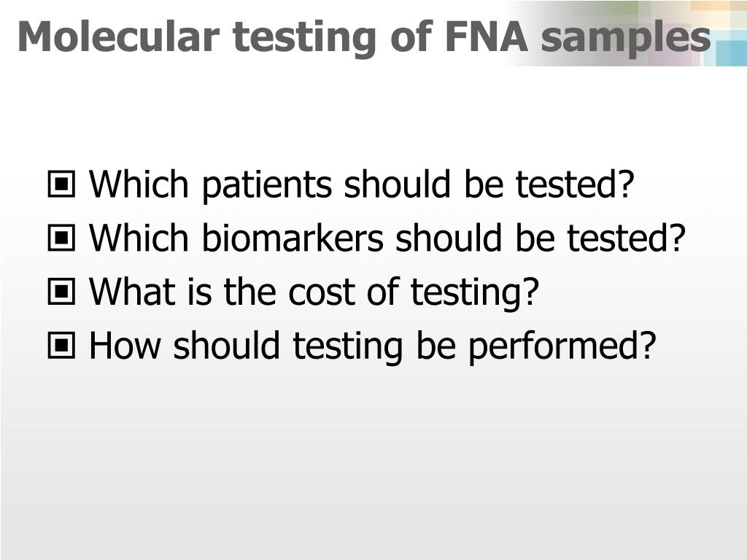Click the bullet icon beside 'What is the cost of testing?'

tap(61, 292)
